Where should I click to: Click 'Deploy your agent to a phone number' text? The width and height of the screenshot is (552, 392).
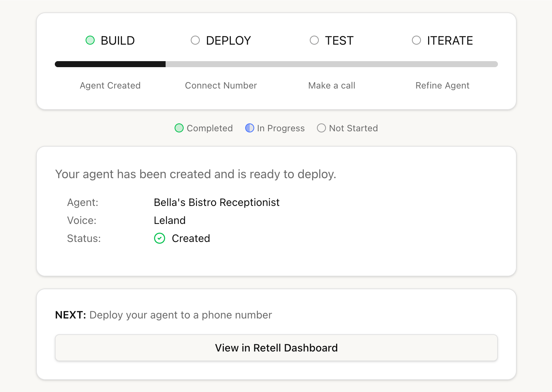pos(181,315)
